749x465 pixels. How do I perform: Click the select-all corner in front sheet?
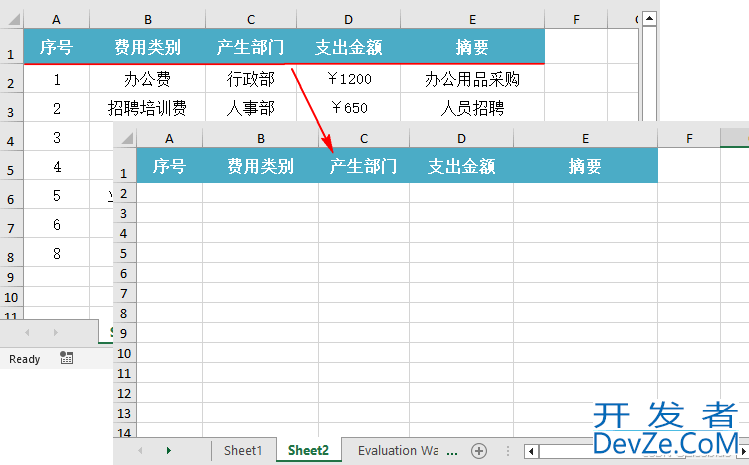pos(125,138)
